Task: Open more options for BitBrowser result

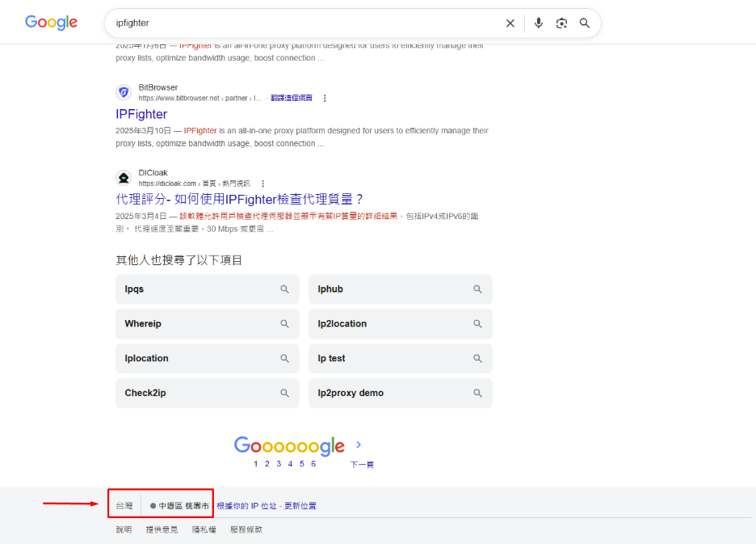Action: [x=325, y=98]
